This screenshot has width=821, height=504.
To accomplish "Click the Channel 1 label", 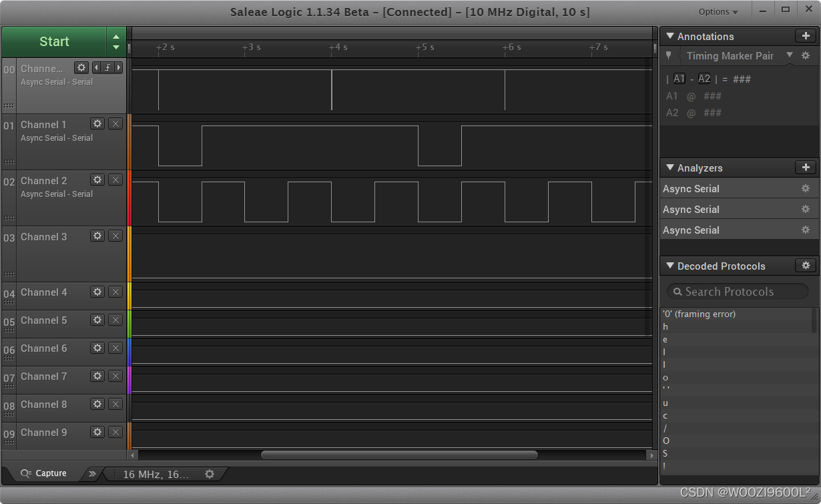I will tap(43, 124).
